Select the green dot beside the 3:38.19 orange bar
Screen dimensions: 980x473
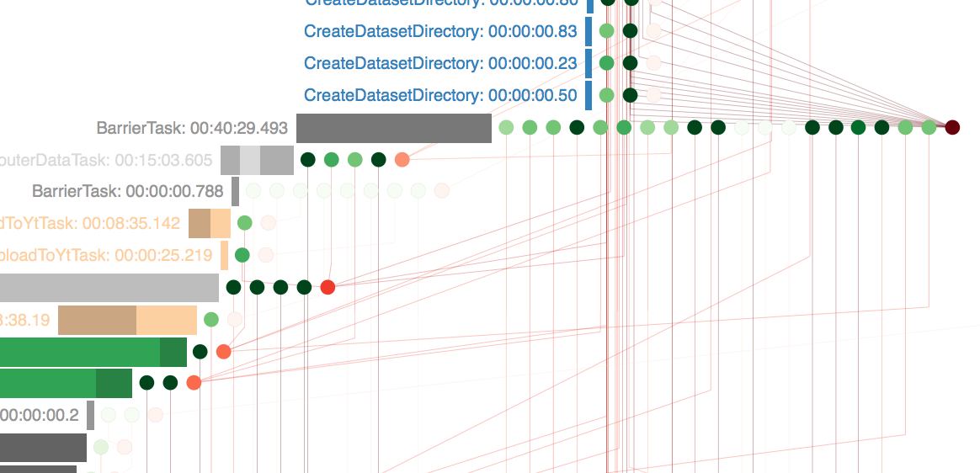(x=211, y=319)
